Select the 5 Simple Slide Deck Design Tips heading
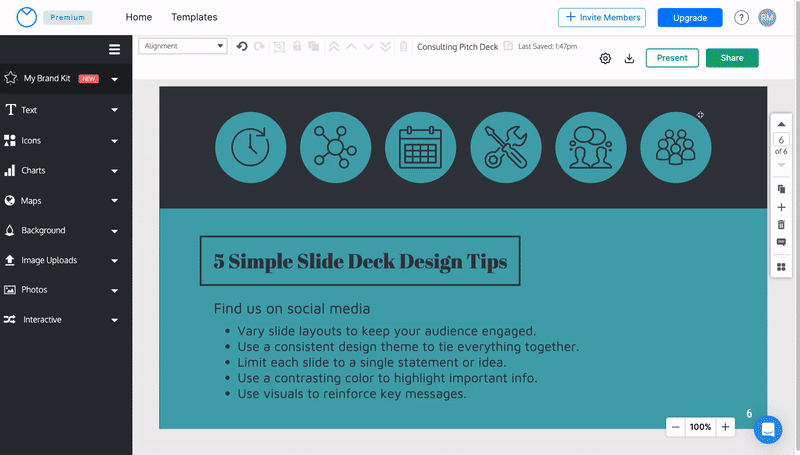800x455 pixels. pos(360,261)
